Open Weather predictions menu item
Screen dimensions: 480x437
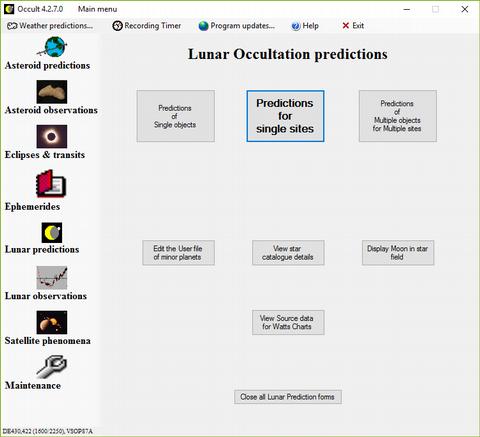click(x=50, y=26)
